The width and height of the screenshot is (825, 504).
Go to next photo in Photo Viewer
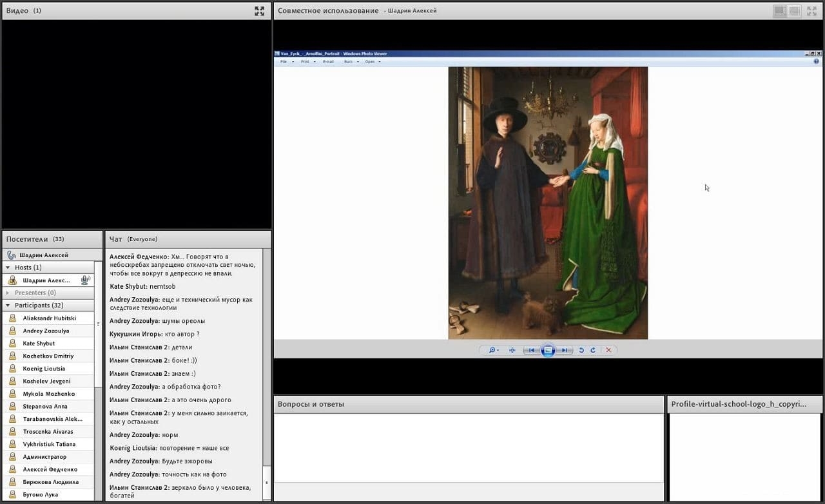coord(565,350)
